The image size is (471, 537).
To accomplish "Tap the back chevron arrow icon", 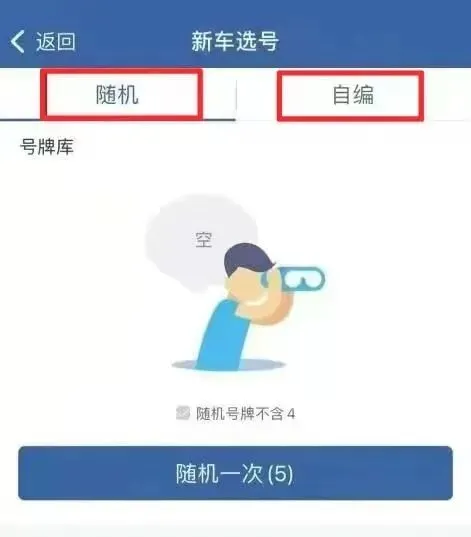I will 18,41.
